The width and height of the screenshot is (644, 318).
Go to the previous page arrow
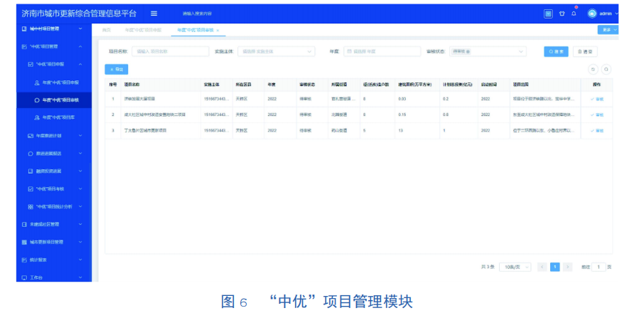point(542,267)
